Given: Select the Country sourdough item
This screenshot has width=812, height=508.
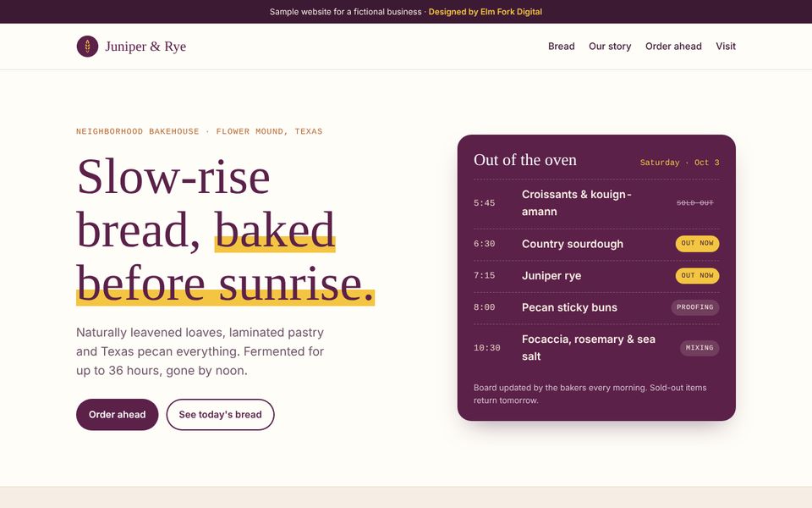Looking at the screenshot, I should [573, 244].
